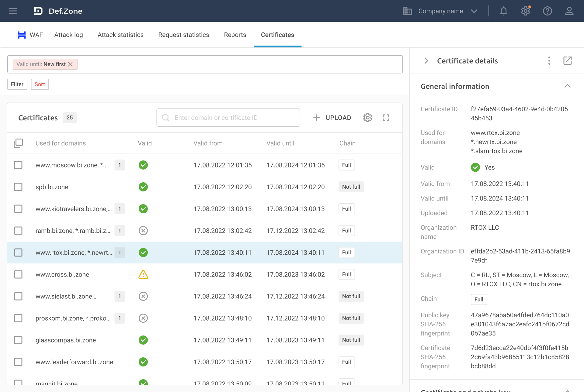Open certificate details in new window

point(567,61)
